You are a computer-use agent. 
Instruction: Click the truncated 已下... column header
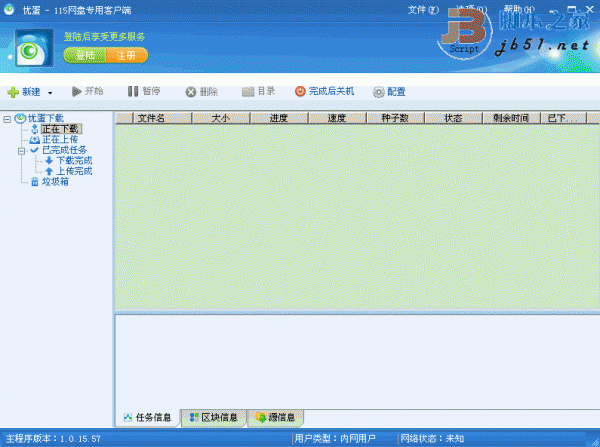click(563, 118)
